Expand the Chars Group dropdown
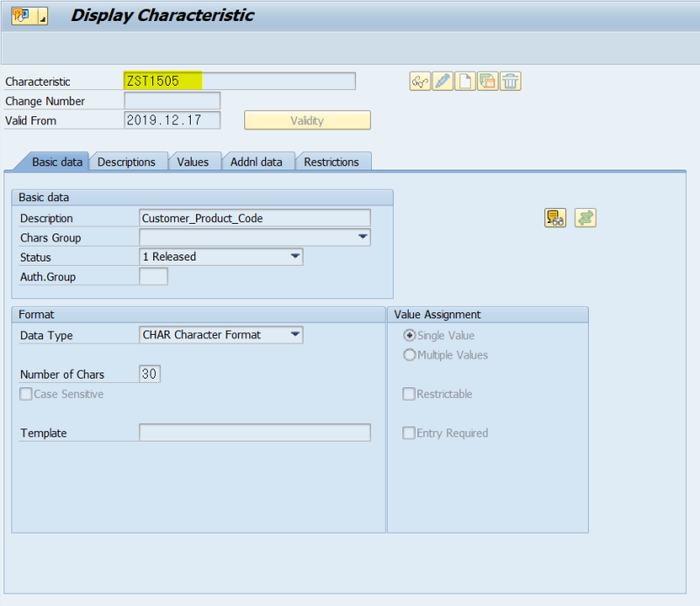Viewport: 700px width, 606px height. pyautogui.click(x=363, y=237)
